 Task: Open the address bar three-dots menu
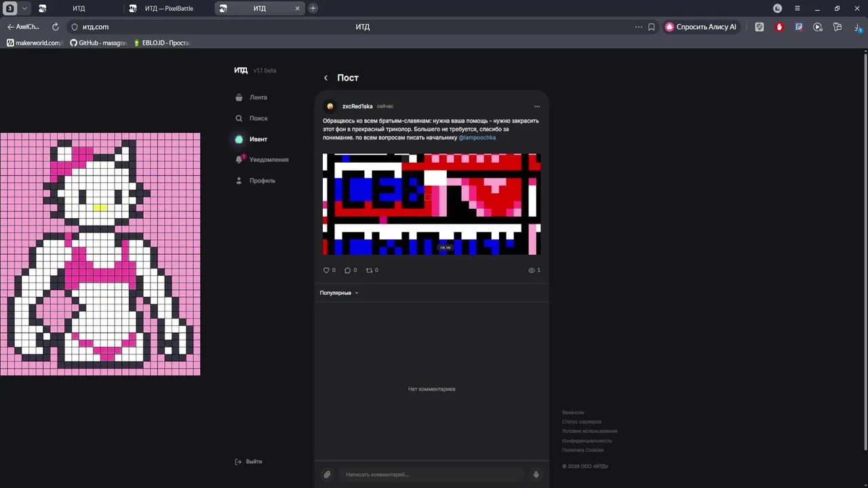(x=638, y=27)
